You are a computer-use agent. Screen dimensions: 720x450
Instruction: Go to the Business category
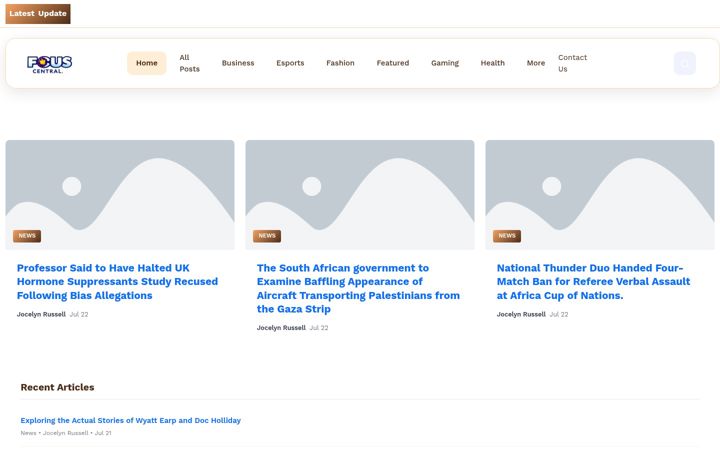[238, 63]
